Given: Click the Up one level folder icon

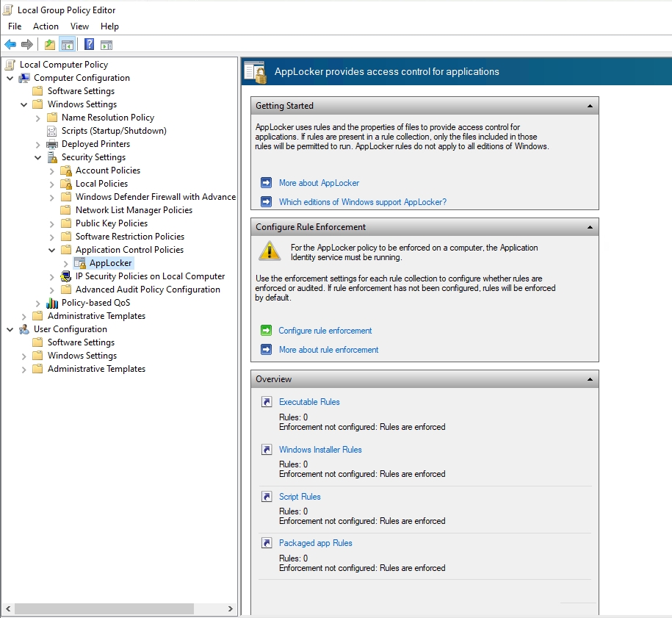Looking at the screenshot, I should pyautogui.click(x=49, y=45).
